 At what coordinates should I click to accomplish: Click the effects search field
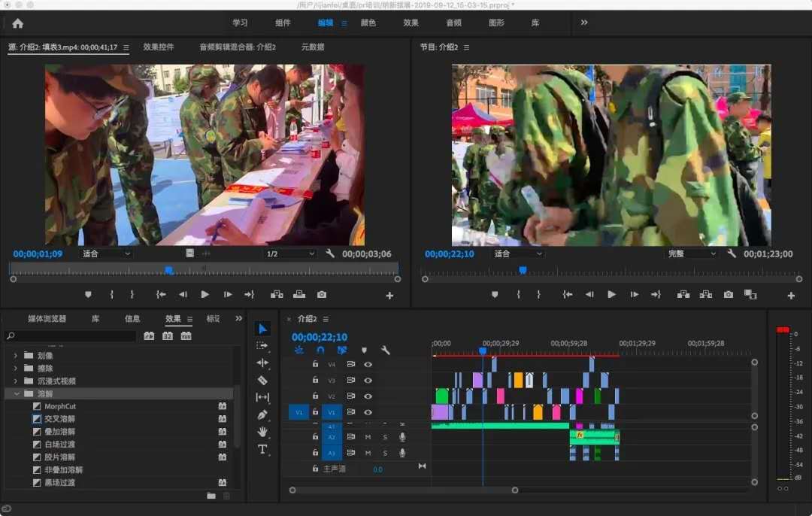[x=71, y=336]
